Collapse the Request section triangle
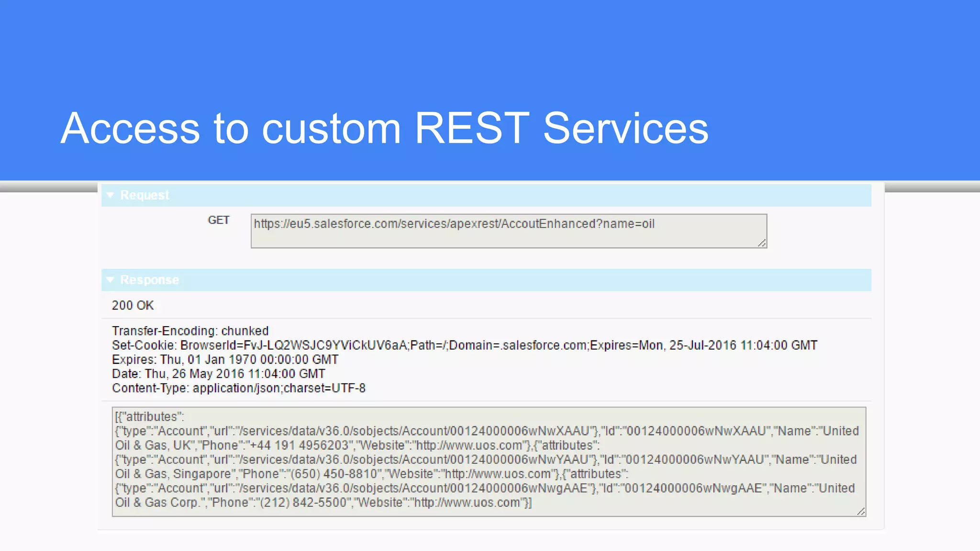 click(111, 195)
